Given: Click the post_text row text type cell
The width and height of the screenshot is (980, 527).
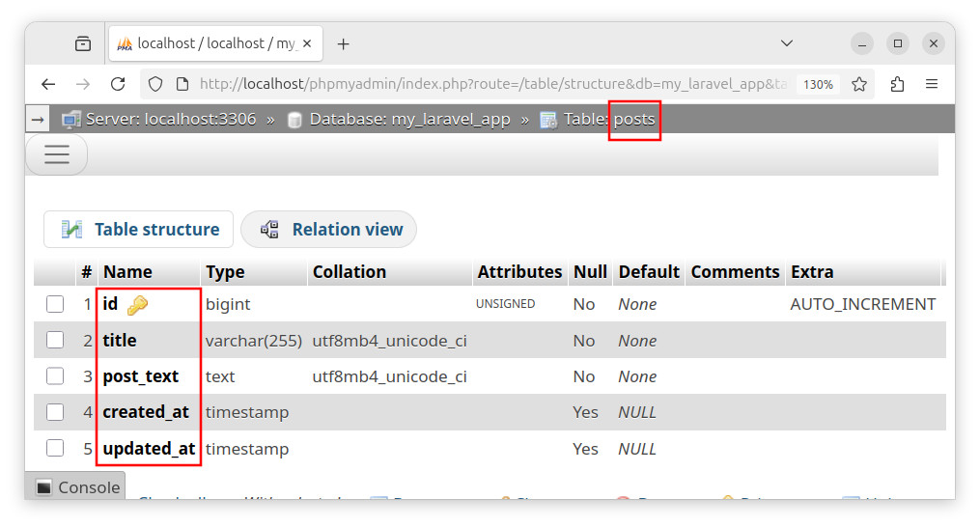Looking at the screenshot, I should click(220, 376).
